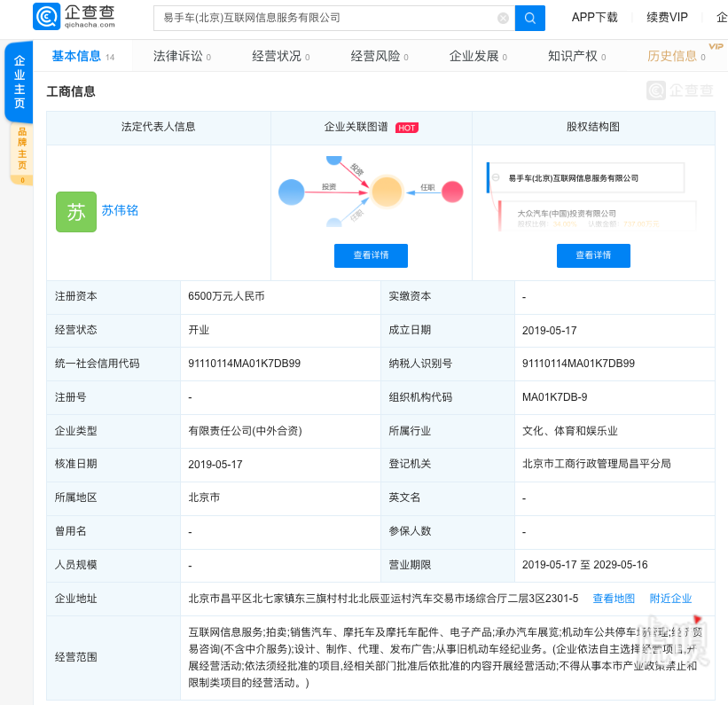Image resolution: width=728 pixels, height=705 pixels.
Task: Click the large blue 投资 node in graph
Action: (x=291, y=191)
